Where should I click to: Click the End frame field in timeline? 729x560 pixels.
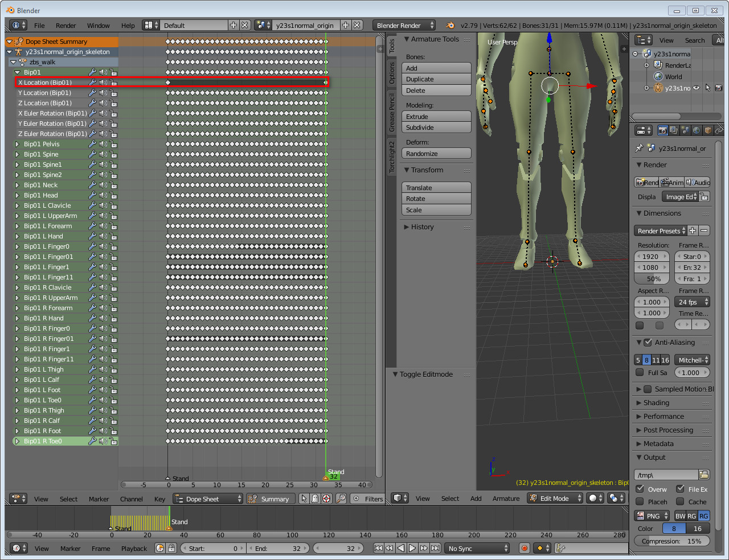[279, 549]
